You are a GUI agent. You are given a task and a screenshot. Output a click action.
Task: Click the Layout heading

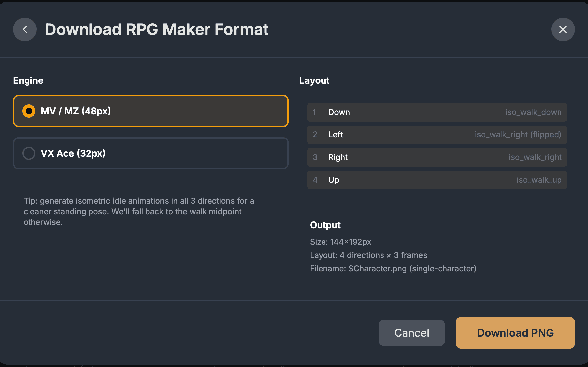pos(314,81)
